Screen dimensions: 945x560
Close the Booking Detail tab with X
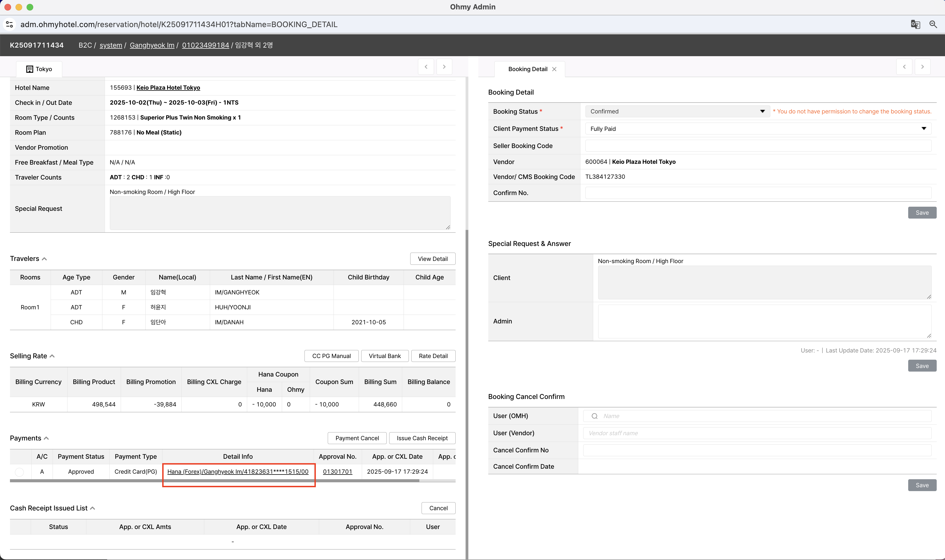(554, 69)
